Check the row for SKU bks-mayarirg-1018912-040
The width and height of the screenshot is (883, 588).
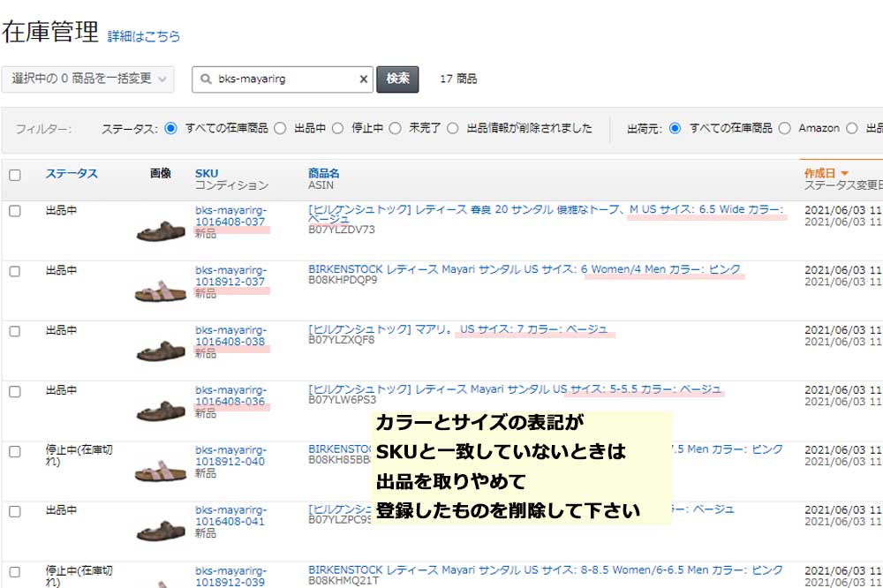point(15,452)
